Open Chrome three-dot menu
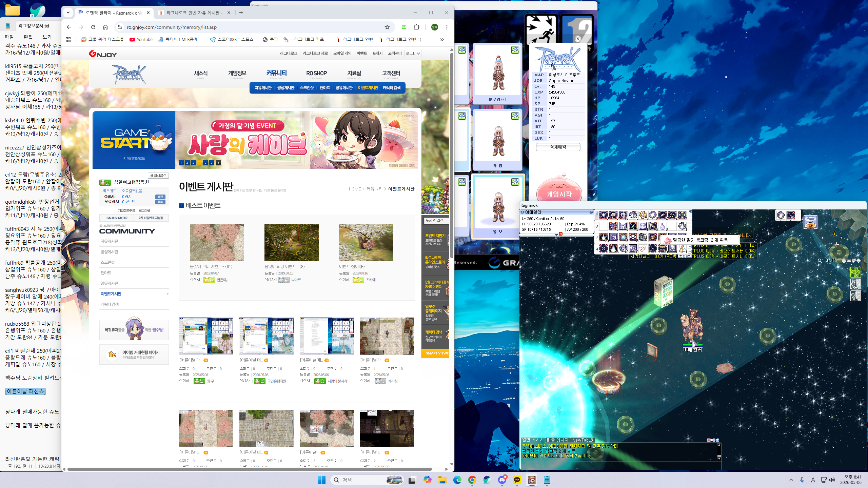The height and width of the screenshot is (488, 868). click(447, 27)
